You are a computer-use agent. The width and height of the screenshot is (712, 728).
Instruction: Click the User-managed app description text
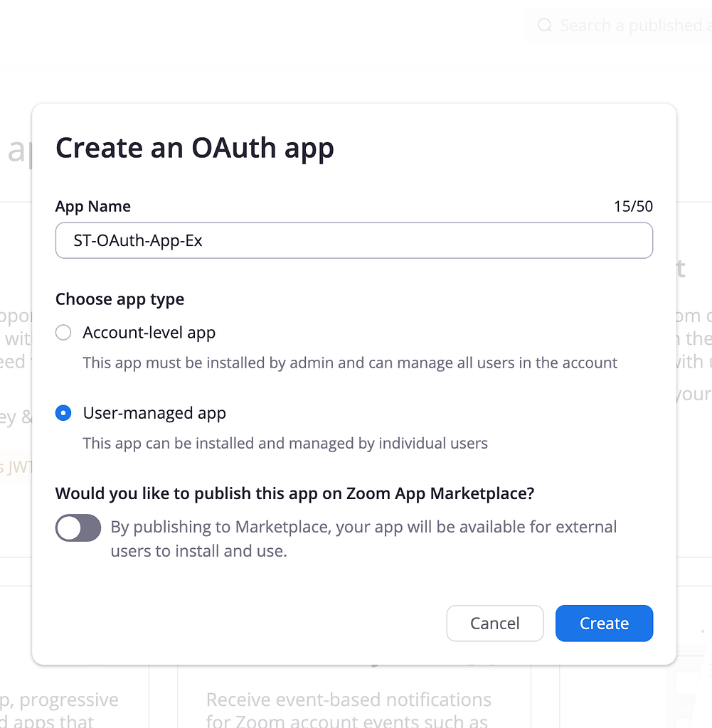[285, 442]
